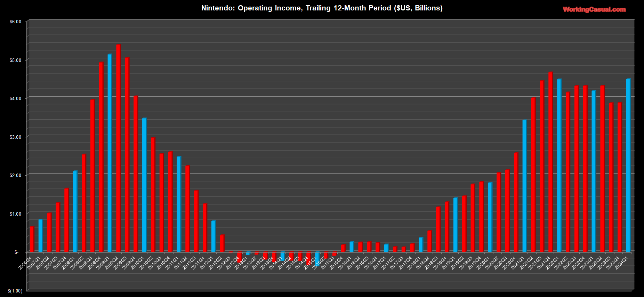Click the chart title about Nintendo operating income
The image size is (644, 297).
(322, 8)
